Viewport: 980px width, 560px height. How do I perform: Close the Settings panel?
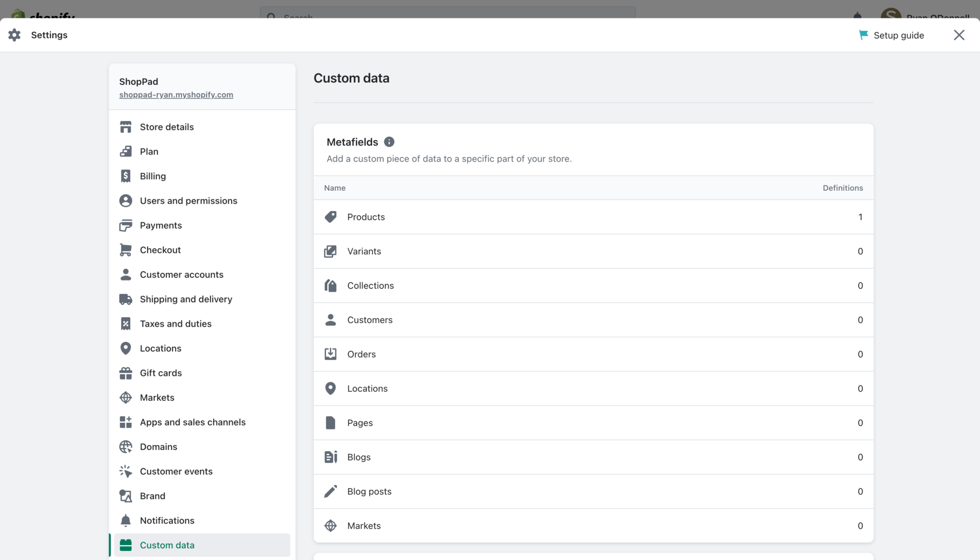point(959,35)
